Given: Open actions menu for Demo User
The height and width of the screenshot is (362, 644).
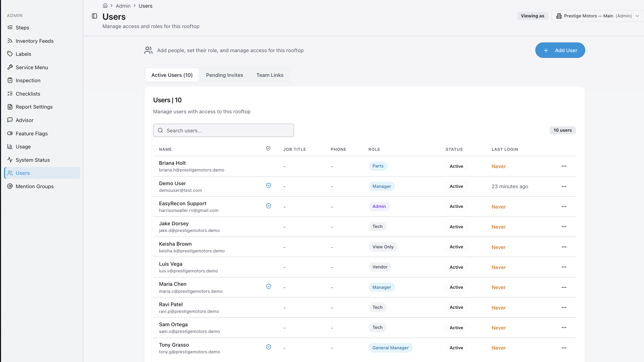Looking at the screenshot, I should 564,187.
